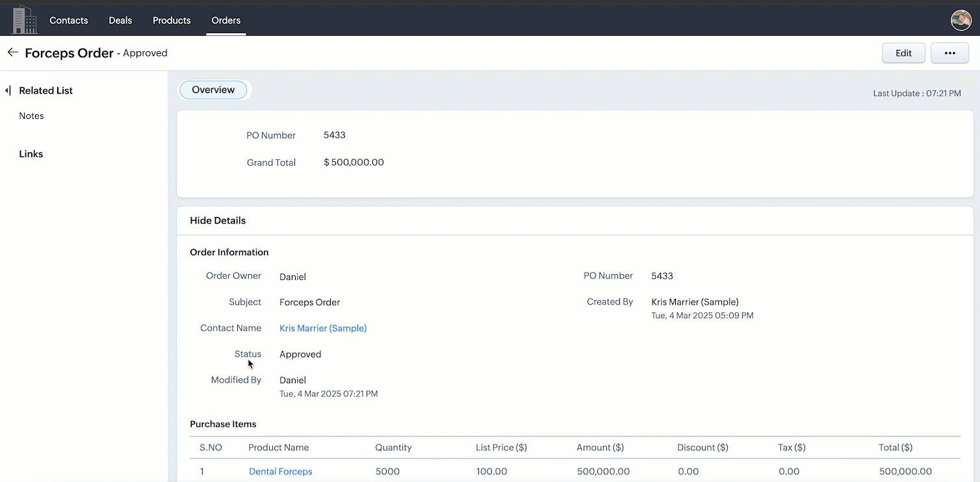Select the Related List heading
The height and width of the screenshot is (482, 980).
(x=45, y=90)
